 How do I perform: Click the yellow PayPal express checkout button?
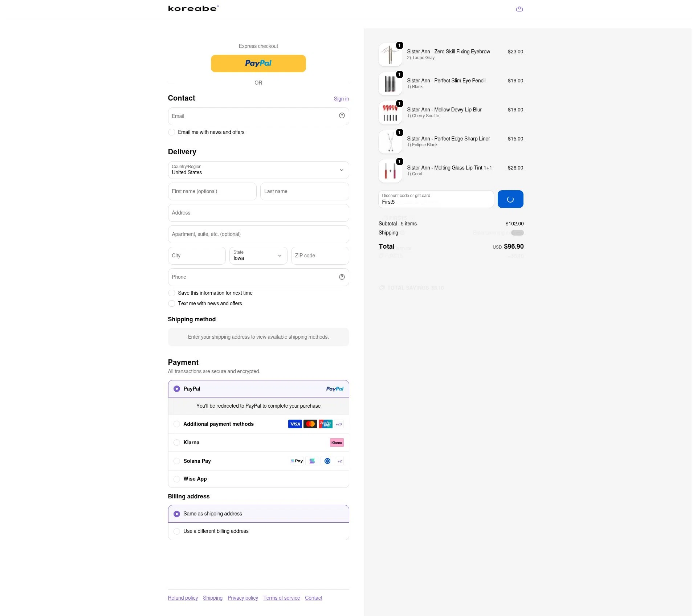[x=258, y=64]
